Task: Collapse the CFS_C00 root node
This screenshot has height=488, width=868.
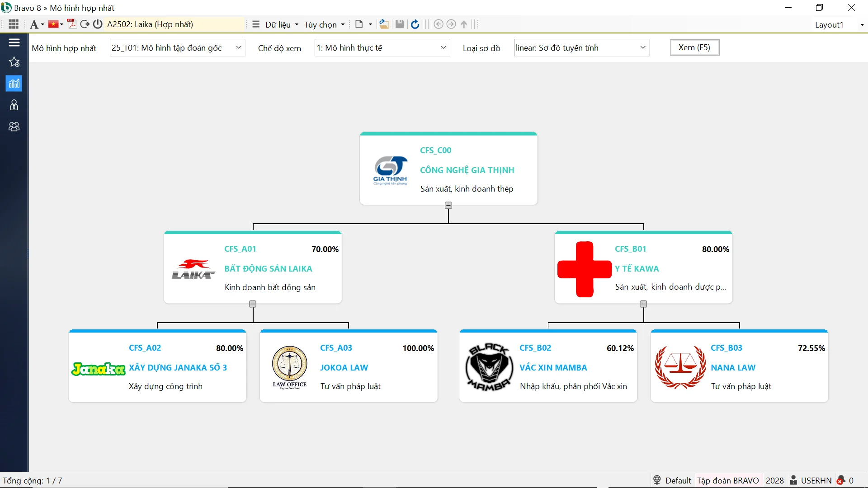Action: point(448,206)
